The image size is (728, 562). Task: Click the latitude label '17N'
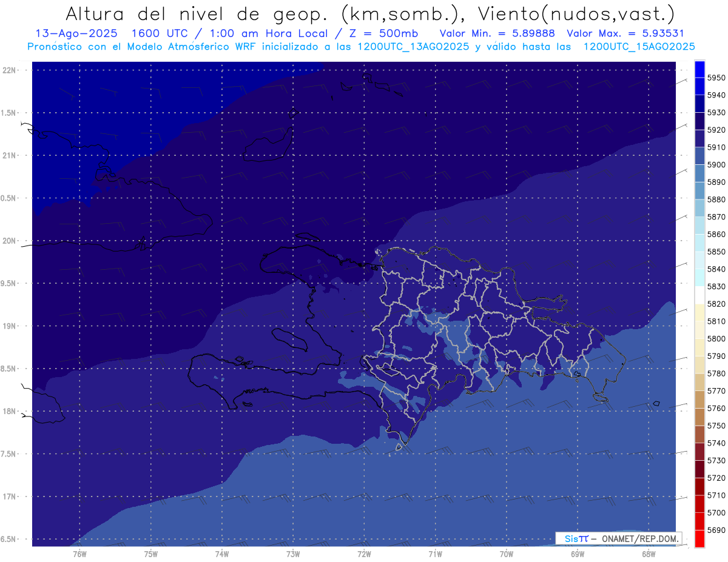[9, 497]
